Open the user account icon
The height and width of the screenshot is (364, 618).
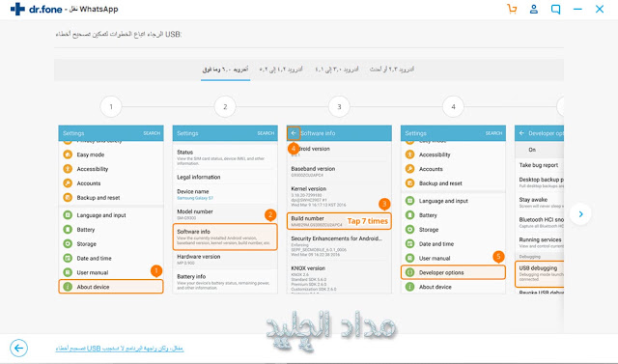tap(534, 9)
